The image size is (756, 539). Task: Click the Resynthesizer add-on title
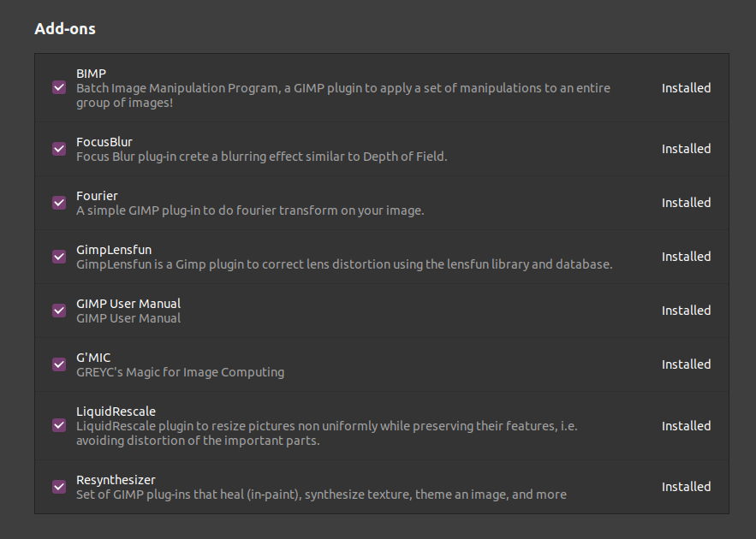[x=116, y=480]
